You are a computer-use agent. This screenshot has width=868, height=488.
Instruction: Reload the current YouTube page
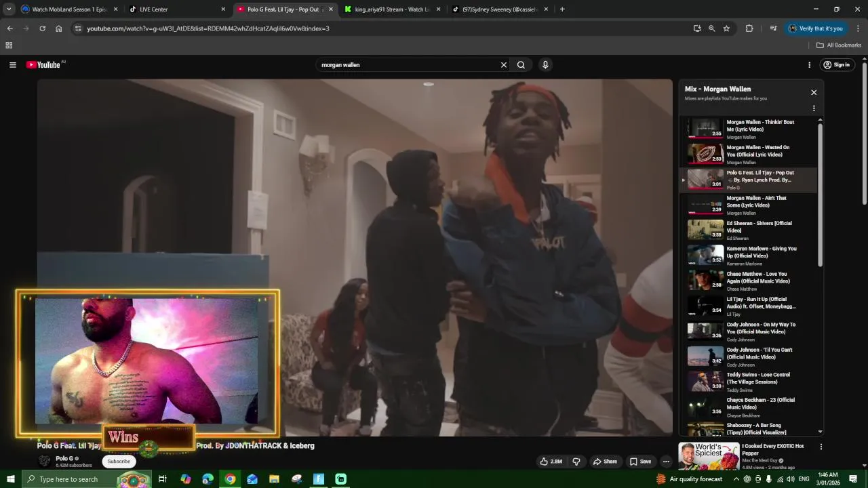click(42, 28)
